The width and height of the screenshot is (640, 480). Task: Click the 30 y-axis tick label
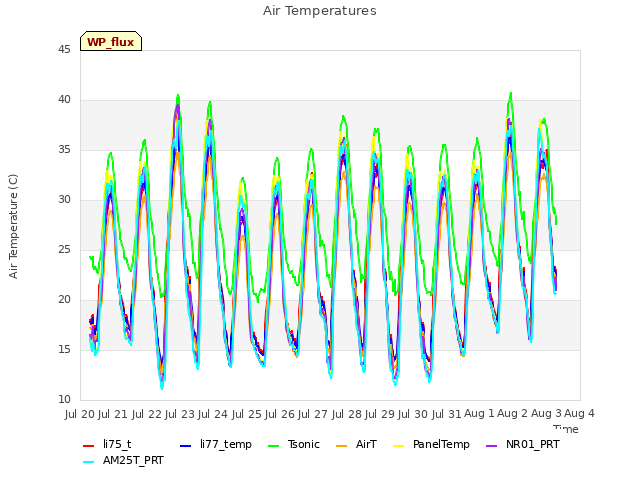(x=64, y=200)
